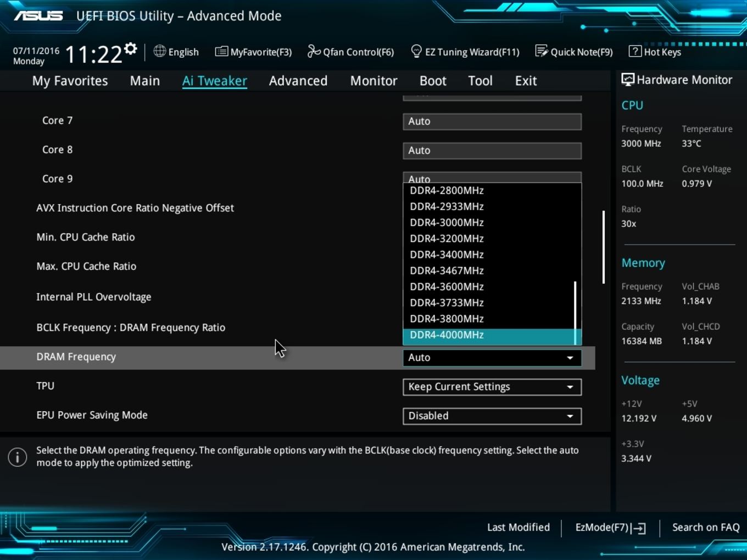Switch to Boot tab

pyautogui.click(x=433, y=81)
